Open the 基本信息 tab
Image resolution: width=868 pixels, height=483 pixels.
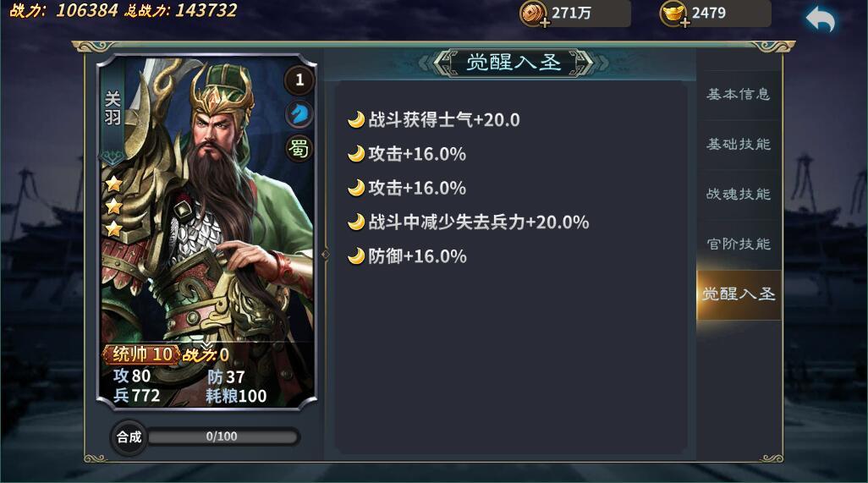(739, 95)
